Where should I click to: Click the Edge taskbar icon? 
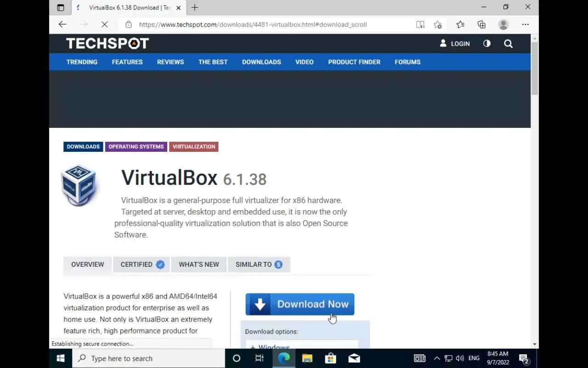(283, 358)
